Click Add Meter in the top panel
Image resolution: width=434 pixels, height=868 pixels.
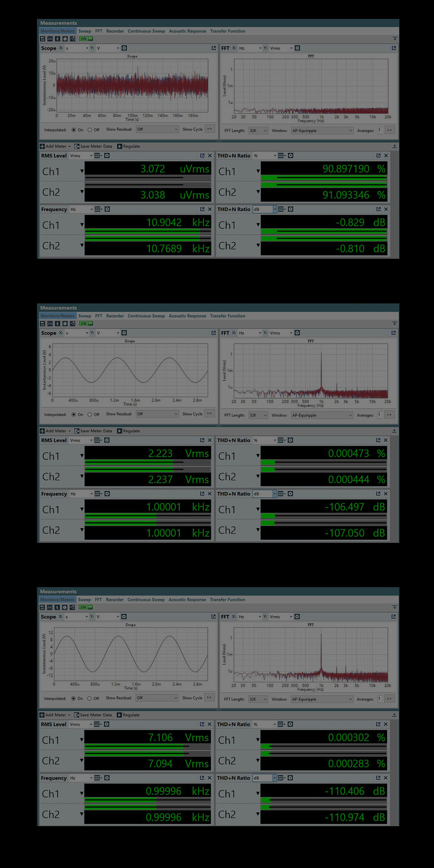[53, 146]
